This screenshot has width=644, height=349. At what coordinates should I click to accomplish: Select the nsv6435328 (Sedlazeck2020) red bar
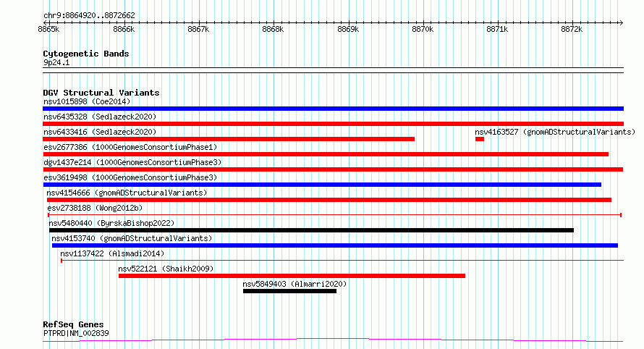333,124
